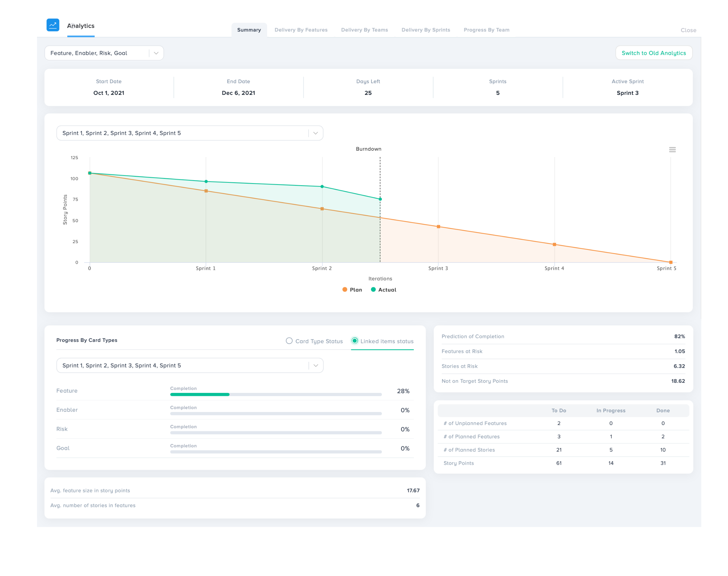Click the current-date dashed timeline marker

coord(380,175)
